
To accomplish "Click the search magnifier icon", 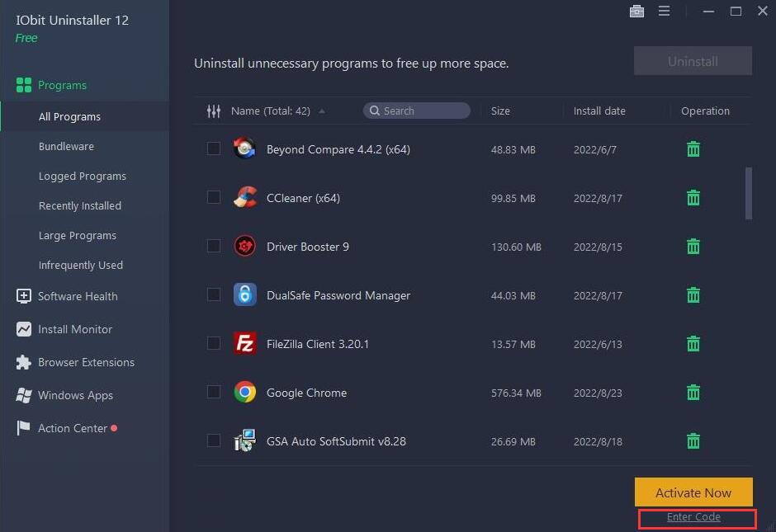I will [375, 111].
